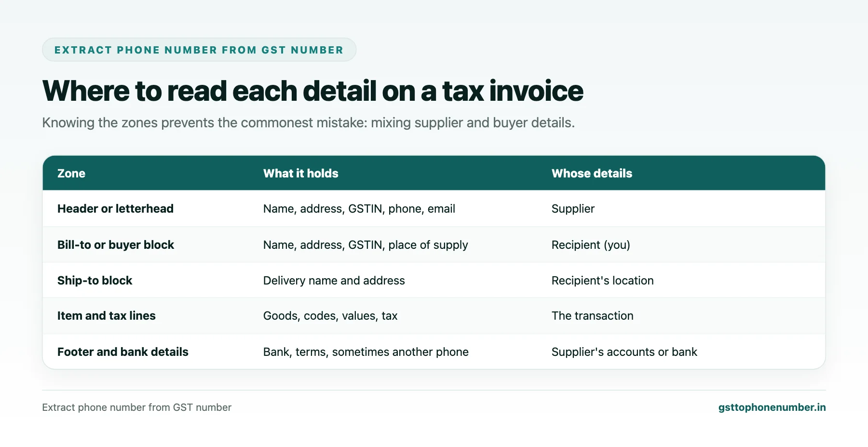Screen dimensions: 868x447
Task: Click the footer text 'Extract phone number from GST number'
Action: tap(136, 407)
